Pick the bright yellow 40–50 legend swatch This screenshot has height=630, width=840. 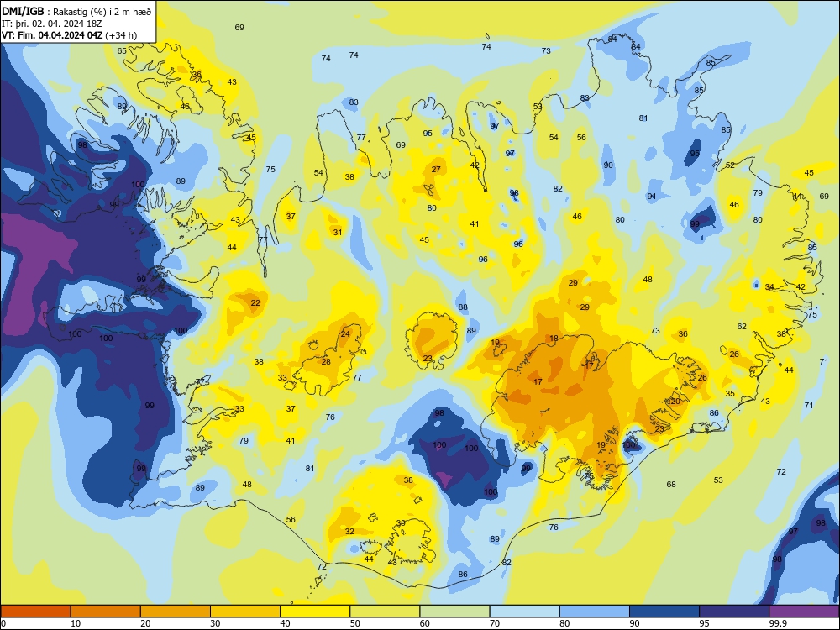(315, 612)
